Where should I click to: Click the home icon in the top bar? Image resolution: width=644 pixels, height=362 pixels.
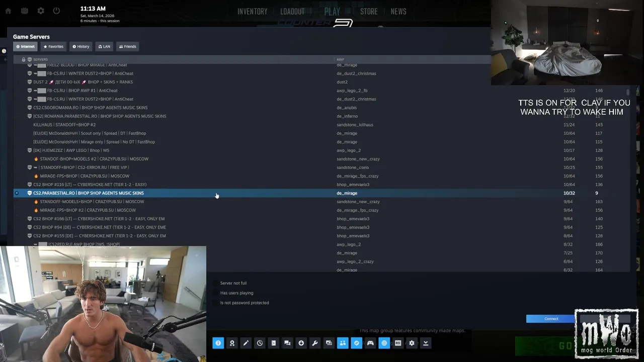point(8,11)
